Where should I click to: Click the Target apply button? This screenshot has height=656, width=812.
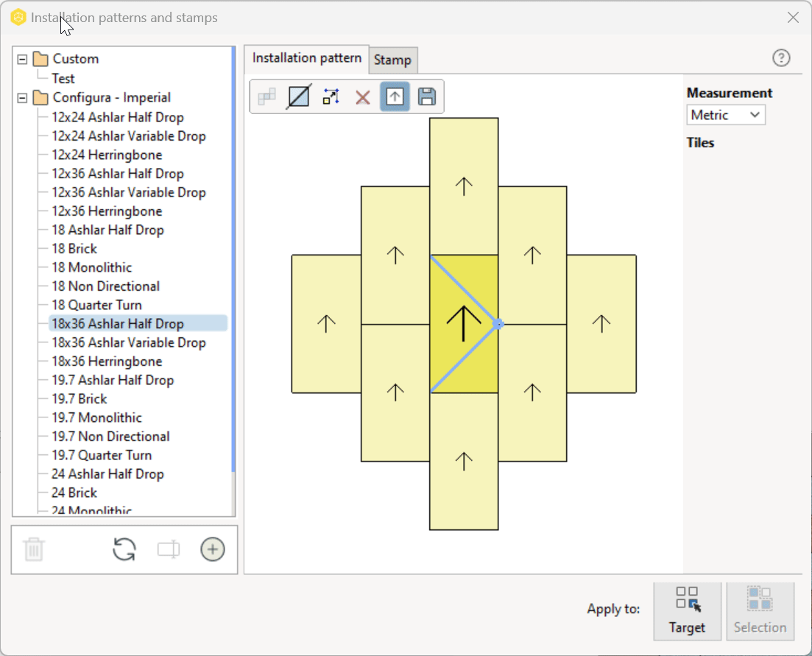687,611
